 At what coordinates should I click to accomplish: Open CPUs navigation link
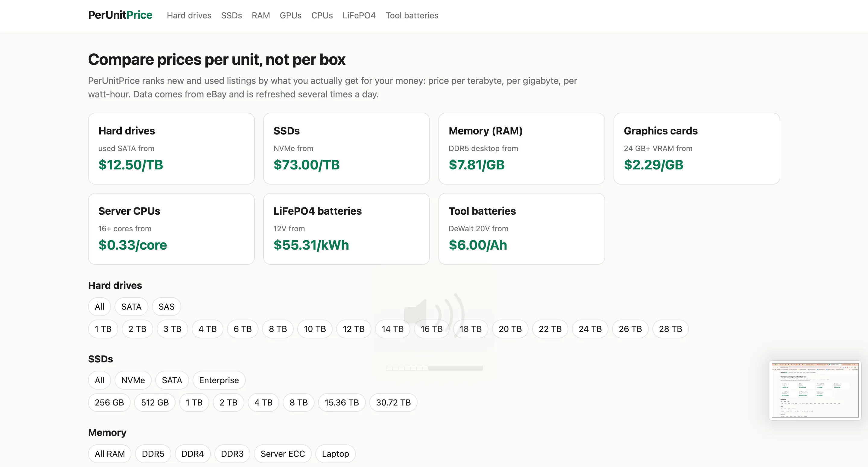[x=322, y=15]
